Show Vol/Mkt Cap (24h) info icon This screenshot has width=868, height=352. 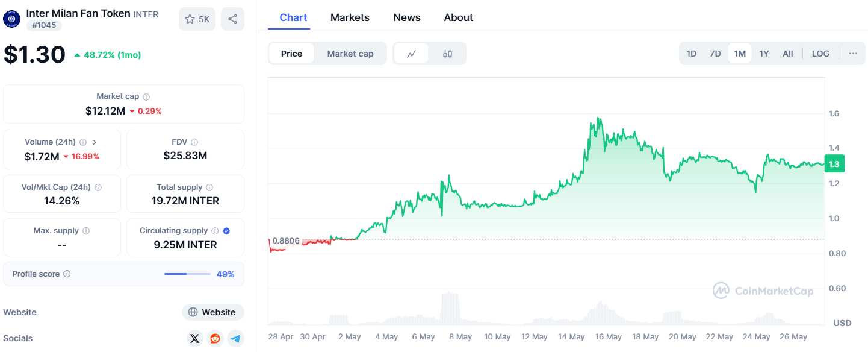98,187
